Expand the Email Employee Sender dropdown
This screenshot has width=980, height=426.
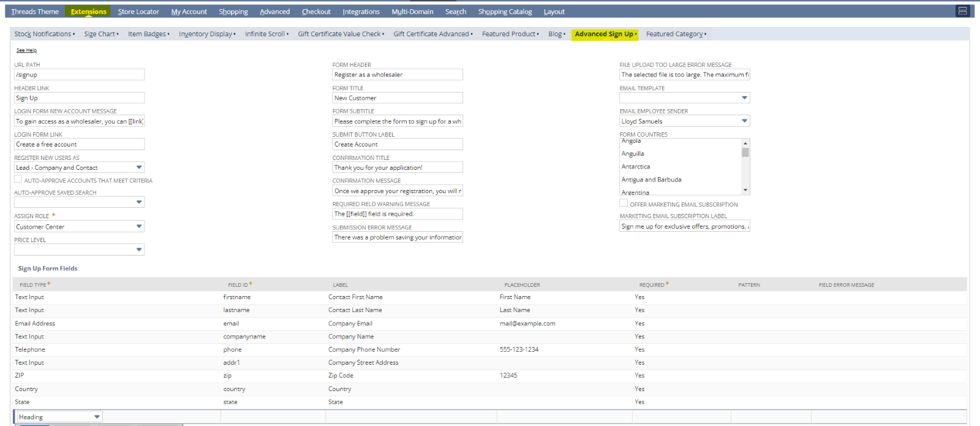pyautogui.click(x=744, y=121)
